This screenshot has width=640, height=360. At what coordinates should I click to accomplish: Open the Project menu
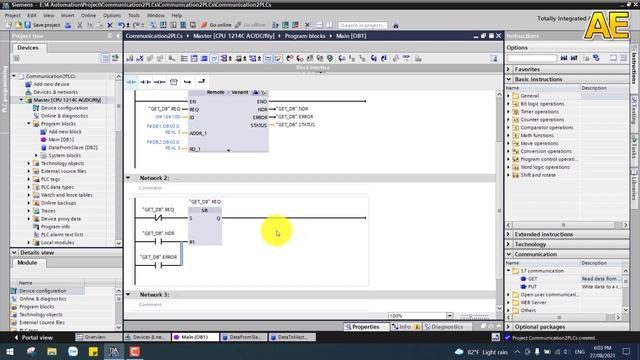(13, 16)
